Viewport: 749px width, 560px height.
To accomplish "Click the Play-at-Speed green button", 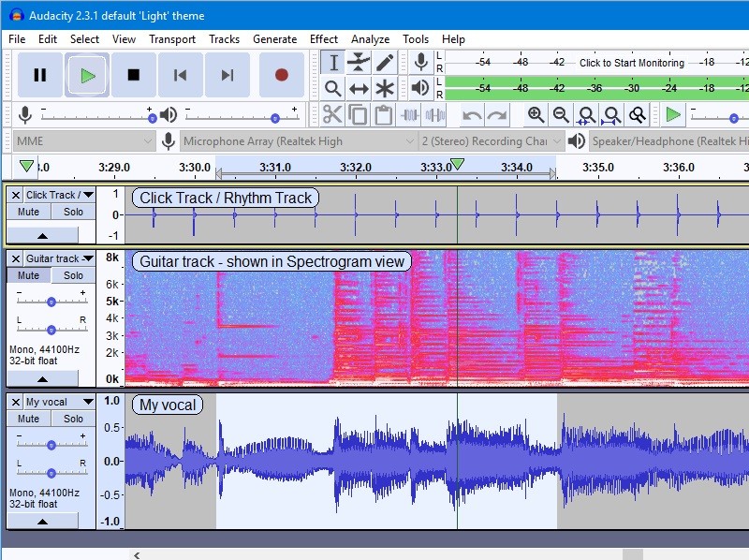I will pos(673,115).
